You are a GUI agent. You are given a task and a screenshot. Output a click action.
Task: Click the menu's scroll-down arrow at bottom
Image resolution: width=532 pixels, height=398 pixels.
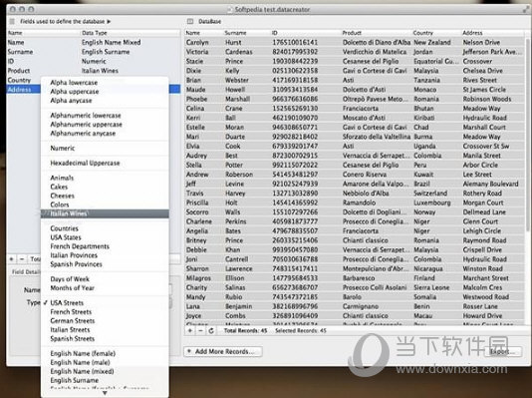point(105,393)
